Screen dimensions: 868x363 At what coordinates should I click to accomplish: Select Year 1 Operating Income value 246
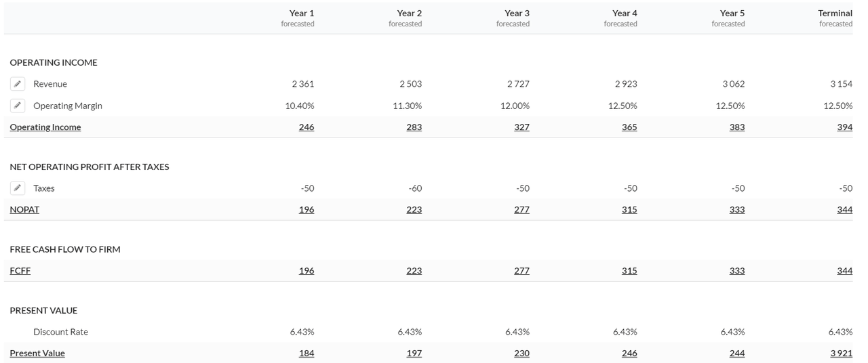307,127
